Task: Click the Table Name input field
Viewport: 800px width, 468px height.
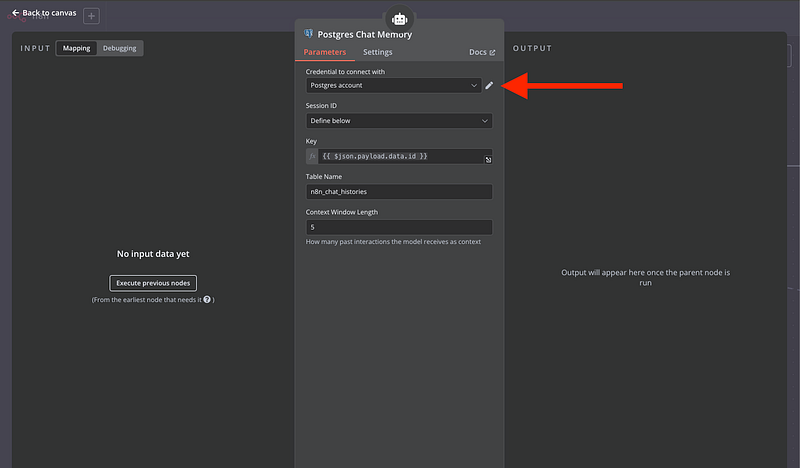Action: 399,192
